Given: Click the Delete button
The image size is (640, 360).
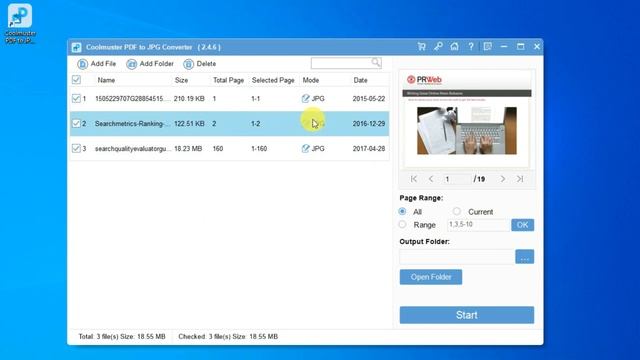Looking at the screenshot, I should coord(200,64).
